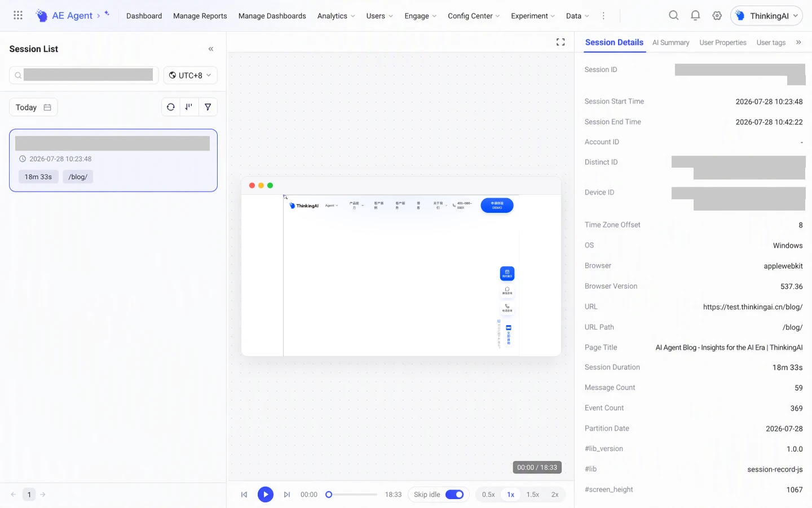Expand the Analytics menu
The image size is (812, 508).
(336, 16)
